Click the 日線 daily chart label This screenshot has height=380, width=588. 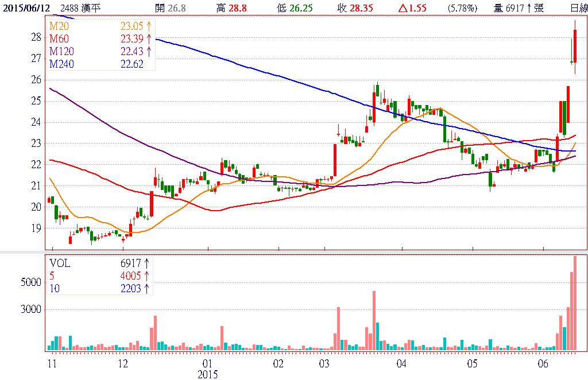[x=579, y=7]
